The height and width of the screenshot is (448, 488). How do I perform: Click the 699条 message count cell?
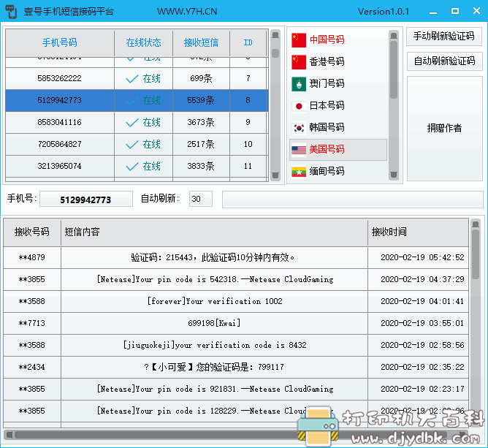(x=201, y=78)
